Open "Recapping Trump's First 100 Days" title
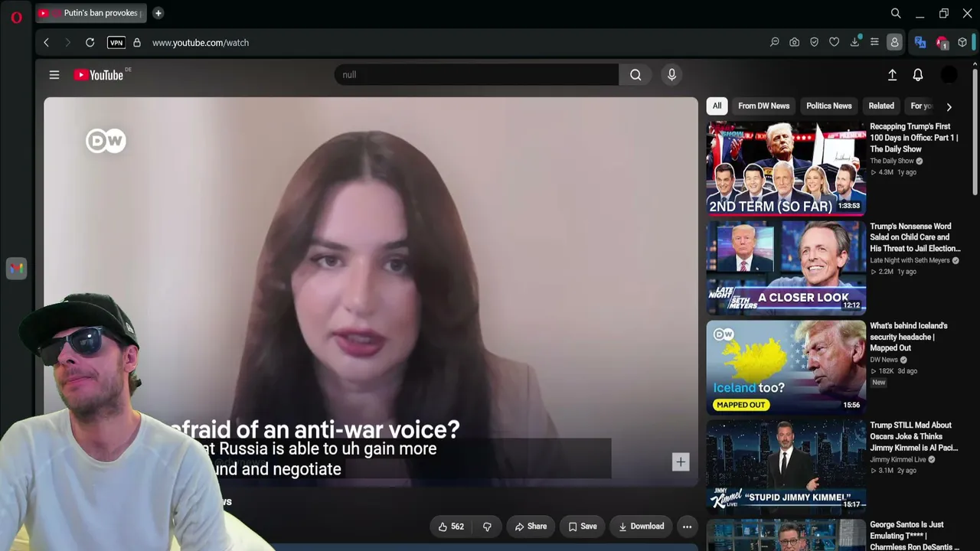The height and width of the screenshot is (551, 980). [914, 138]
